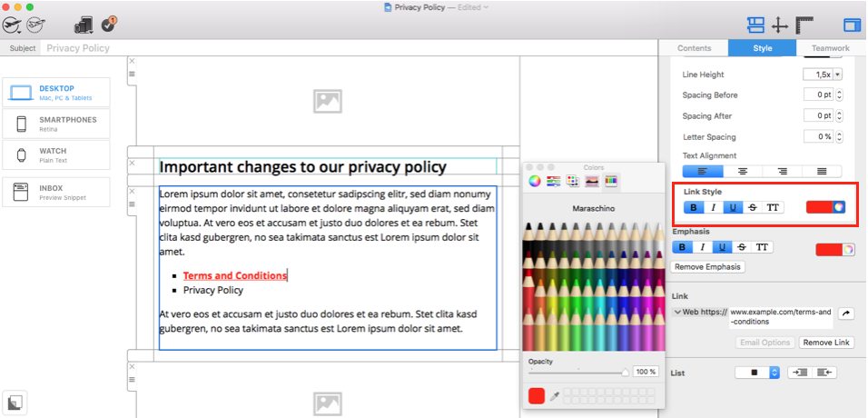Click the Spacing Before stepper
868x418 pixels.
pyautogui.click(x=839, y=95)
